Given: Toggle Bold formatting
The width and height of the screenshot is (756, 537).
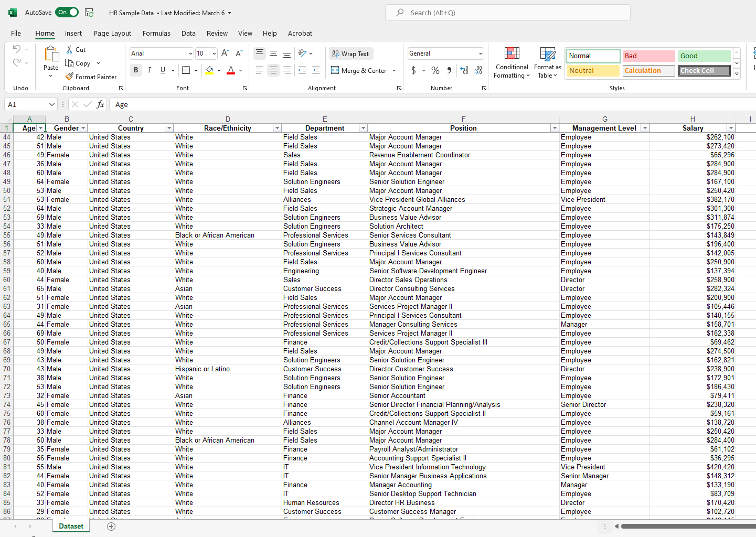Looking at the screenshot, I should click(136, 70).
